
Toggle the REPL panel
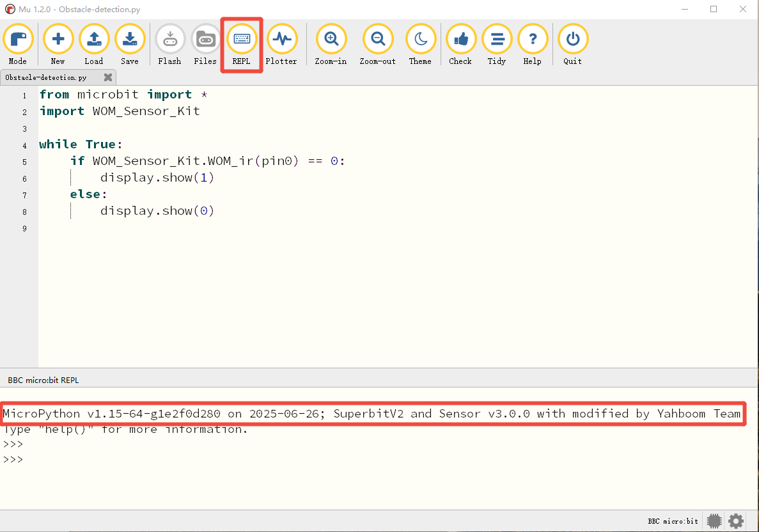pyautogui.click(x=242, y=45)
